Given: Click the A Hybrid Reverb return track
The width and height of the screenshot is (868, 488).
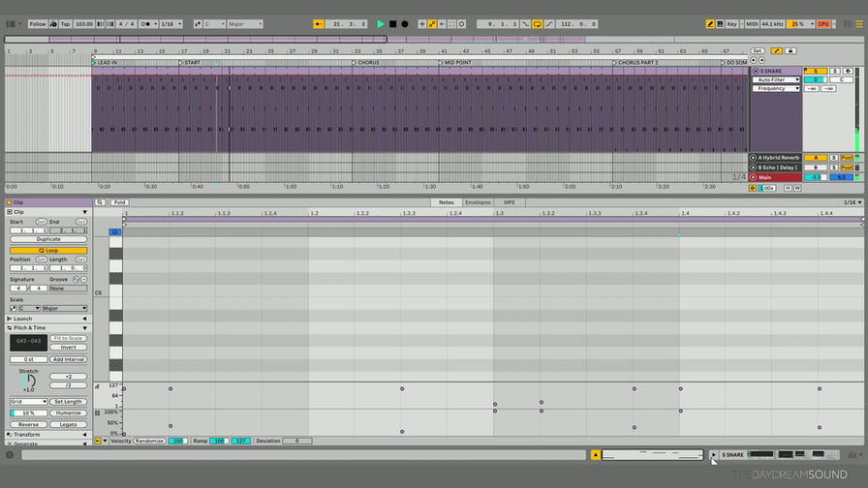Looking at the screenshot, I should coord(778,158).
